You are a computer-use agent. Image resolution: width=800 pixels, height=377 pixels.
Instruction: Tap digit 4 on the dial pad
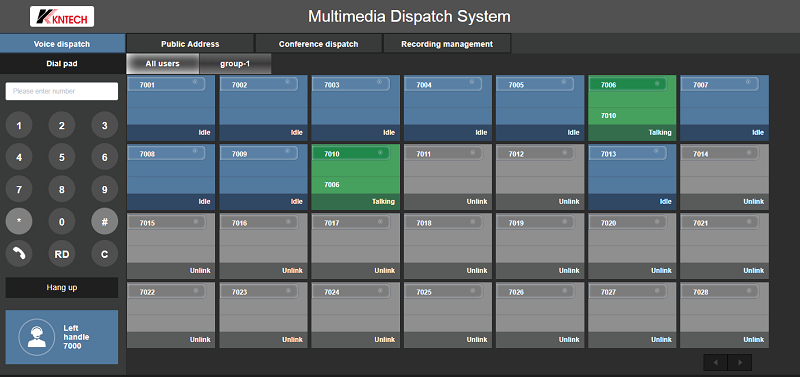coord(19,157)
